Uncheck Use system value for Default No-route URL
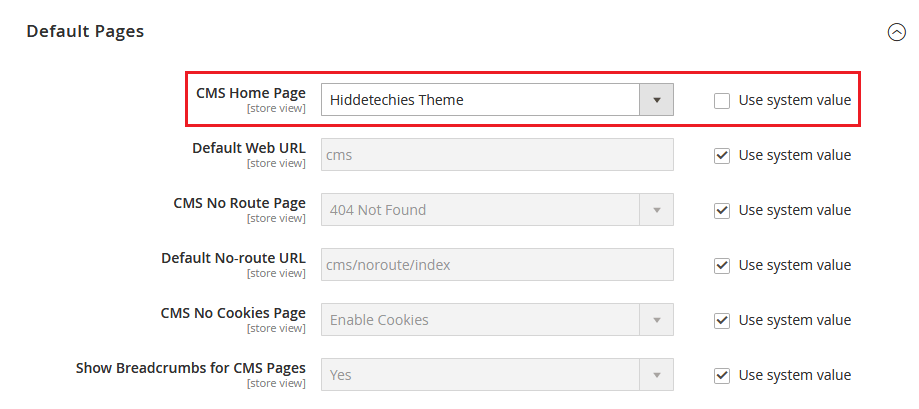Image resolution: width=919 pixels, height=409 pixels. click(x=721, y=265)
